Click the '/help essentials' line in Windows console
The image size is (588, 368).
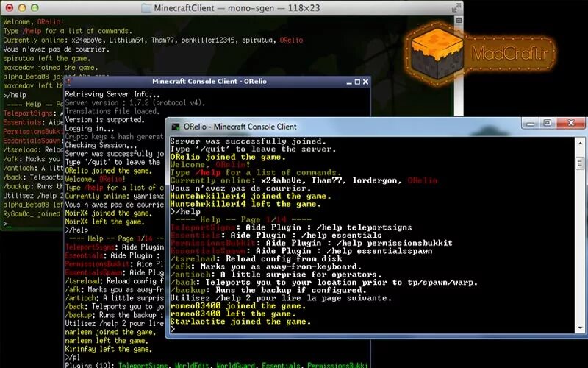tap(276, 236)
